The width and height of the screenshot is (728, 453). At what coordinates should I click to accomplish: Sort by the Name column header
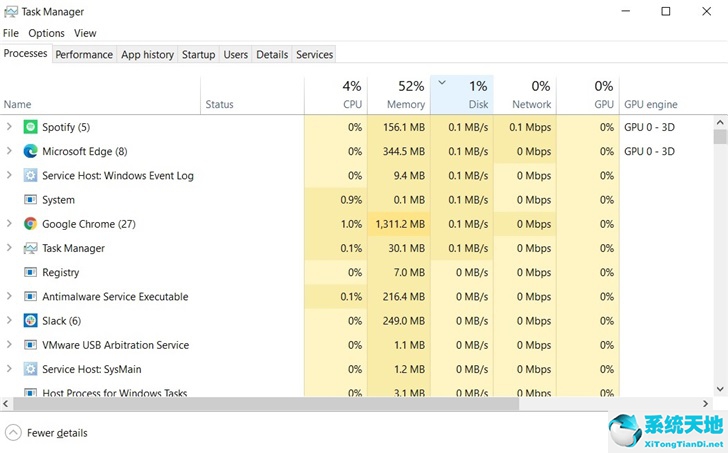100,95
